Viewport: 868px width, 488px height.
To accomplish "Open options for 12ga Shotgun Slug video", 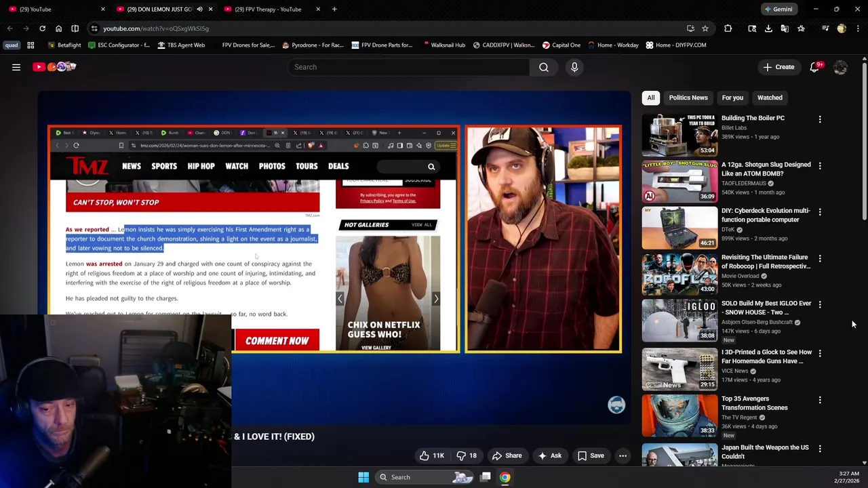I will (x=820, y=165).
